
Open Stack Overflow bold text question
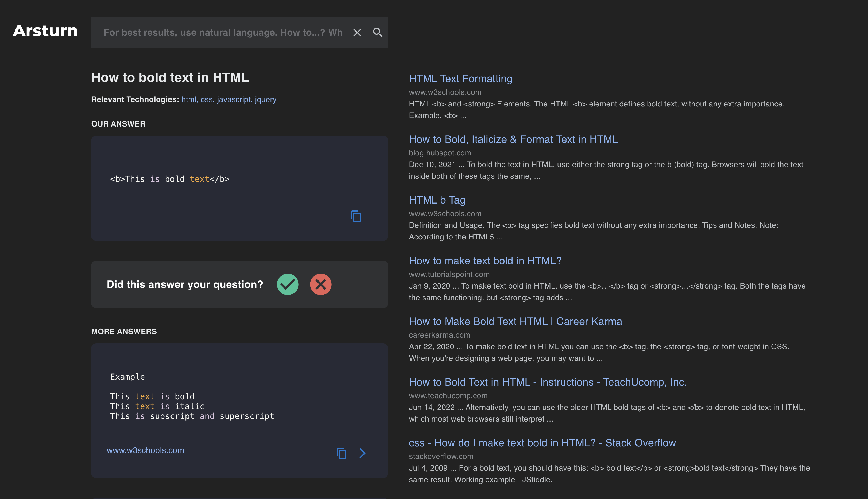coord(542,443)
